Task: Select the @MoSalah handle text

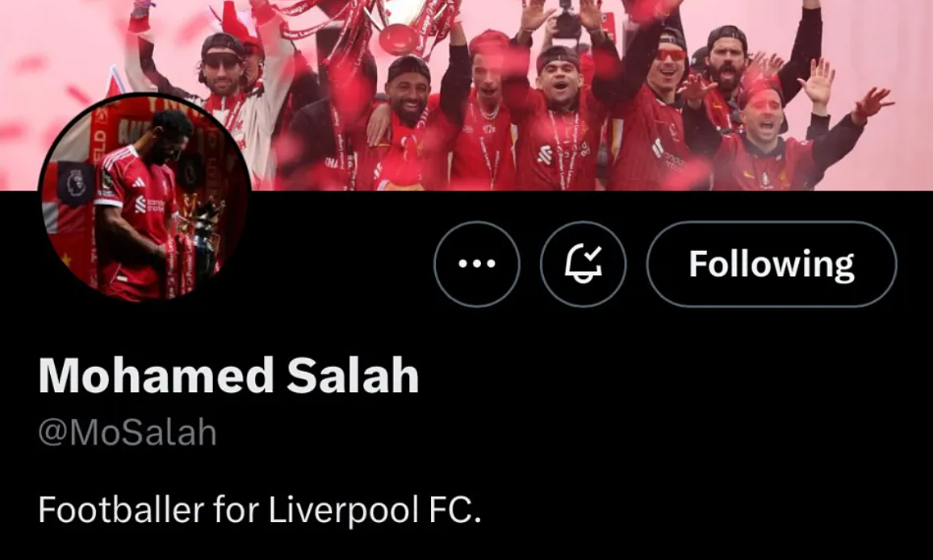Action: coord(128,433)
